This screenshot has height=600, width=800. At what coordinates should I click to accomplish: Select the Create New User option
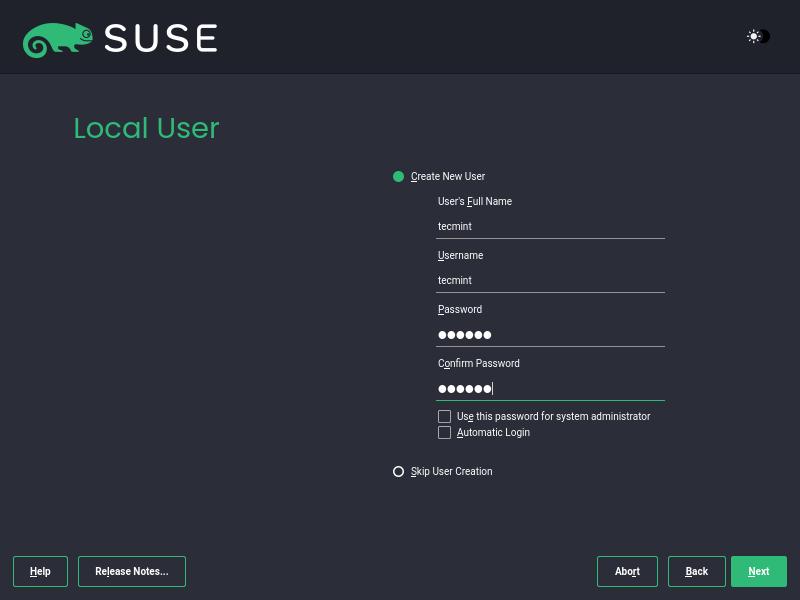399,177
